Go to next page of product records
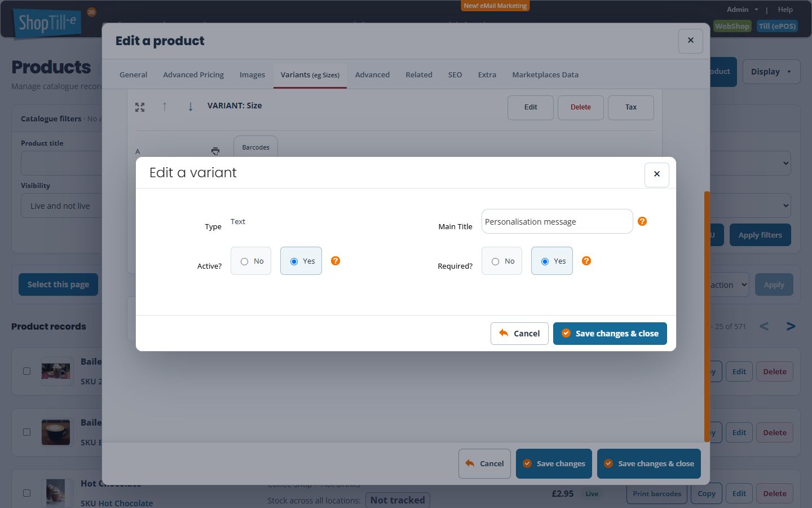The image size is (812, 508). [x=791, y=326]
